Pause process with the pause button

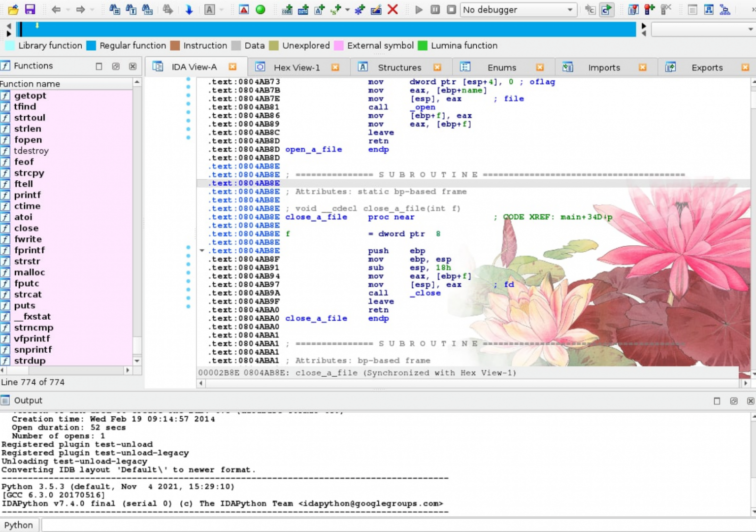coord(435,9)
